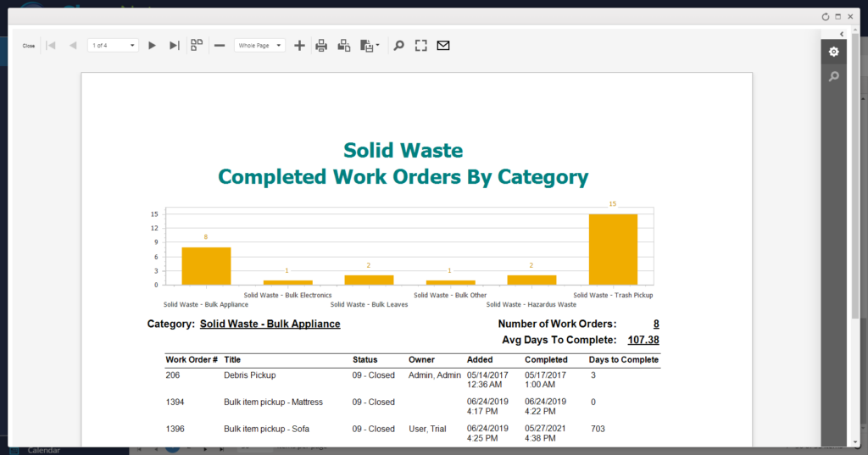Click the Solid Waste - Bulk Leaves bar
Image resolution: width=868 pixels, height=455 pixels.
(x=369, y=280)
